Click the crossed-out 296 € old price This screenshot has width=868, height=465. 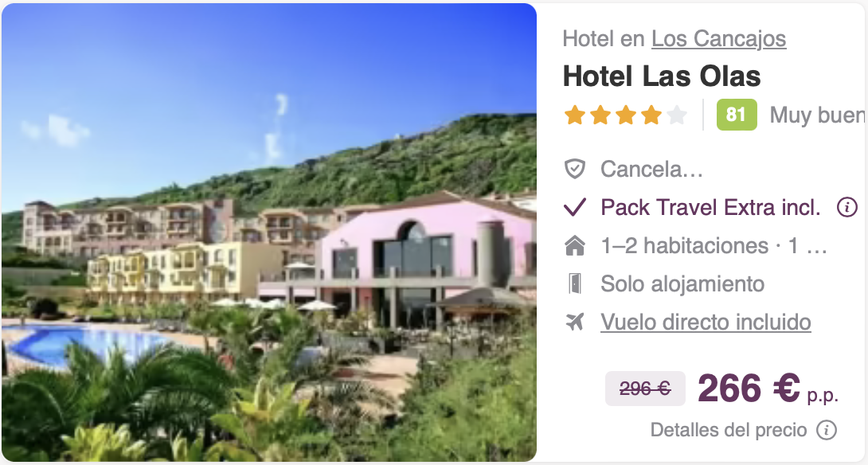645,389
